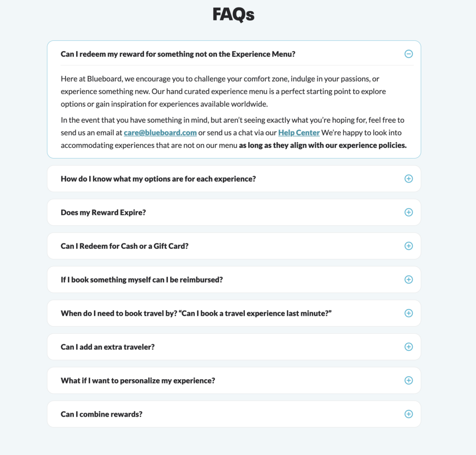Click the minus icon on the Experience Menu question
Image resolution: width=476 pixels, height=455 pixels.
(x=409, y=54)
